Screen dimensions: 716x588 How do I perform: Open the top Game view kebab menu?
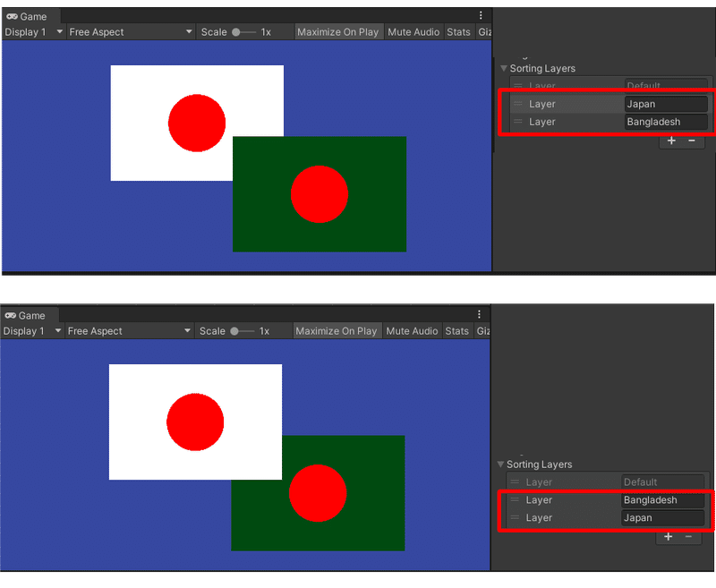click(x=481, y=15)
